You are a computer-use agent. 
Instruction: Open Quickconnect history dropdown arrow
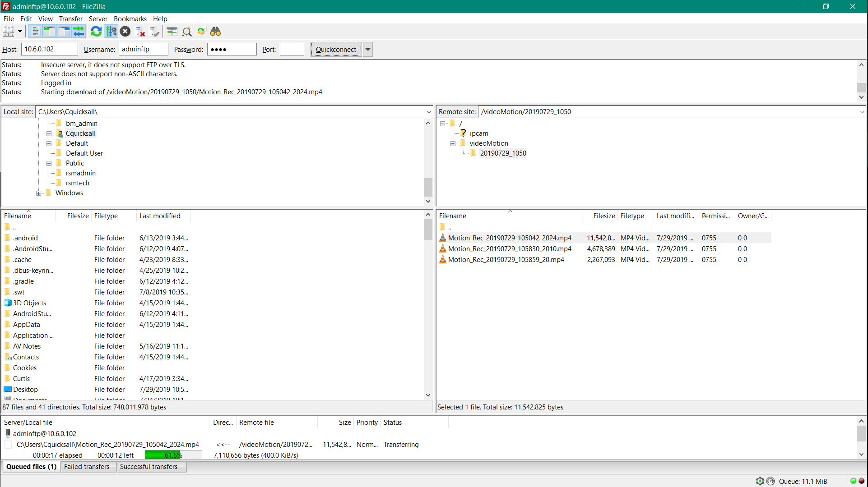tap(368, 50)
